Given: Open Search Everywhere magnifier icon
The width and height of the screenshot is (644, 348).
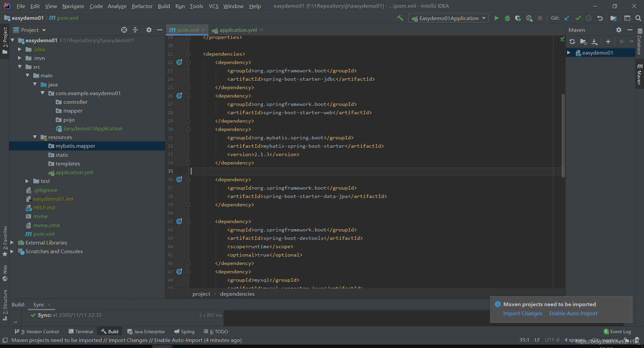Looking at the screenshot, I should [x=638, y=18].
